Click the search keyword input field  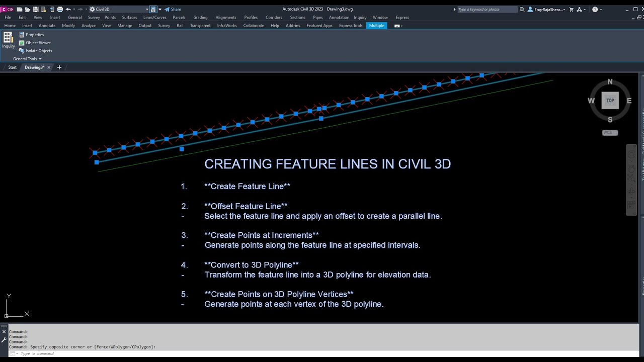pos(487,9)
